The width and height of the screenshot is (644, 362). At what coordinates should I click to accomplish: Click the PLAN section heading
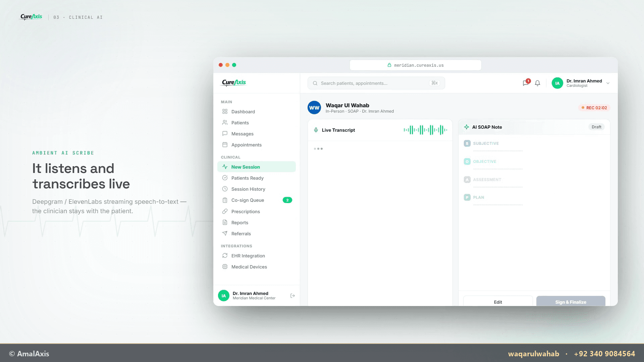479,197
